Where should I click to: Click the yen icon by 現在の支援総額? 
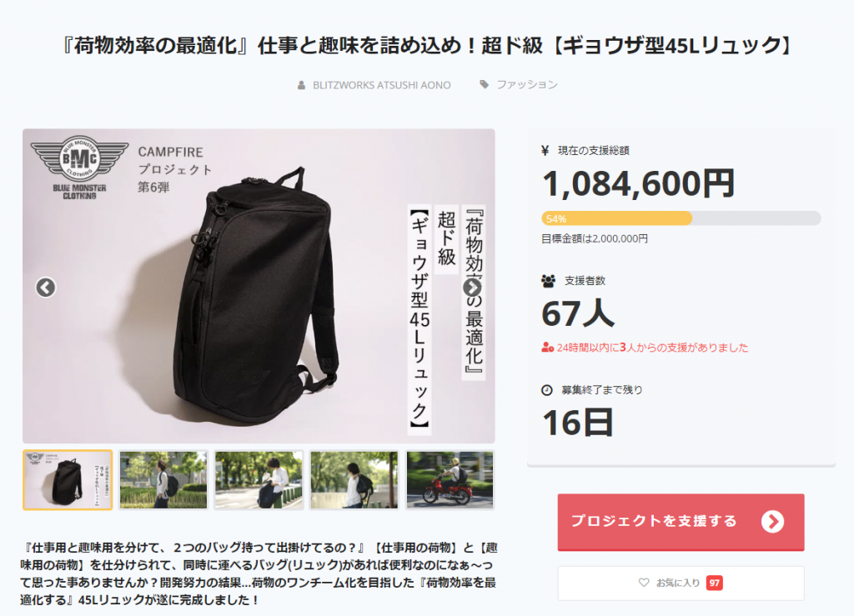(545, 151)
